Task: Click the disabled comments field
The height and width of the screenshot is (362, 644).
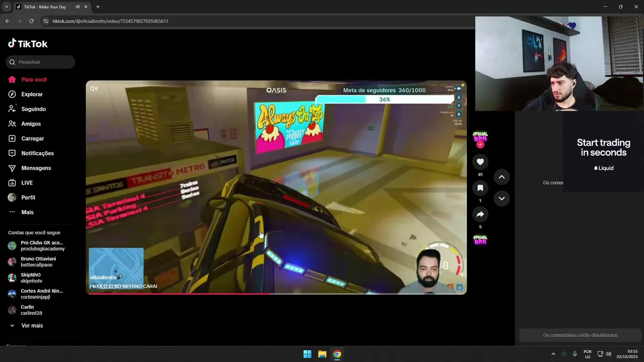Action: tap(580, 335)
